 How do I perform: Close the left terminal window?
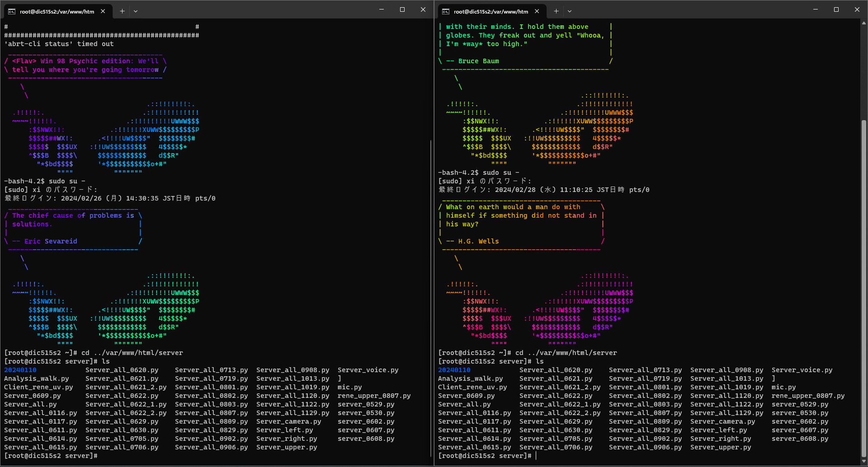click(x=423, y=9)
